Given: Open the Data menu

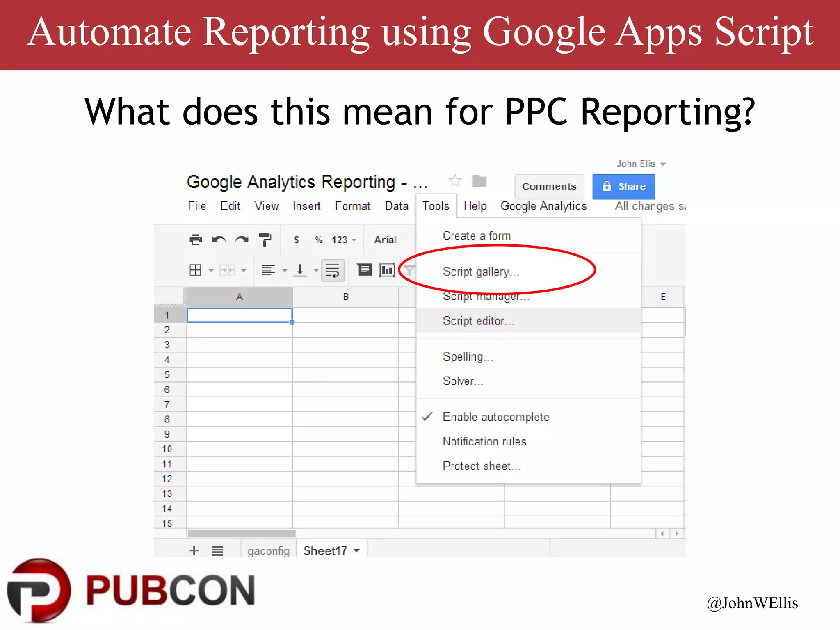Looking at the screenshot, I should point(396,206).
